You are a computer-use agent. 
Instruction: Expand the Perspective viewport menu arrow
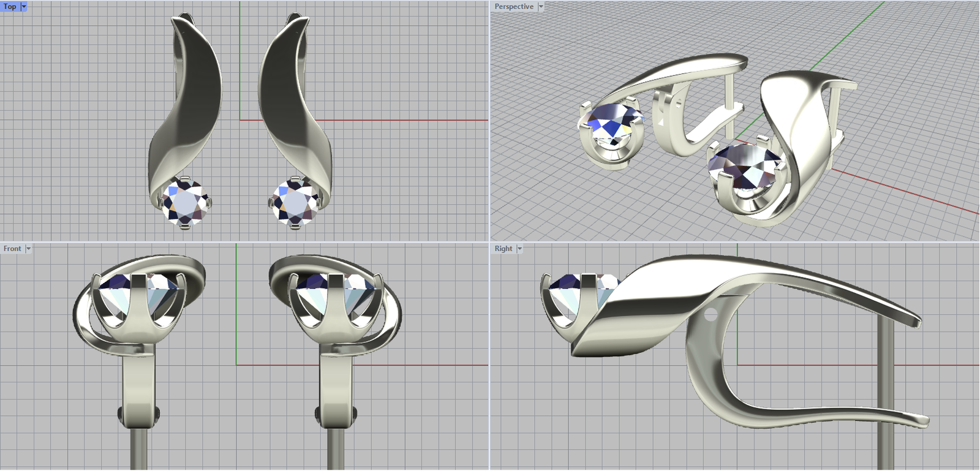coord(541,6)
